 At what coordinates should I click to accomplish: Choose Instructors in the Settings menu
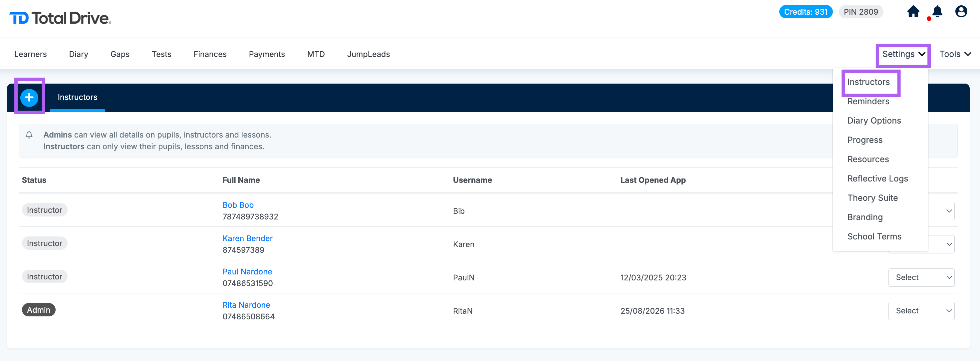coord(868,82)
